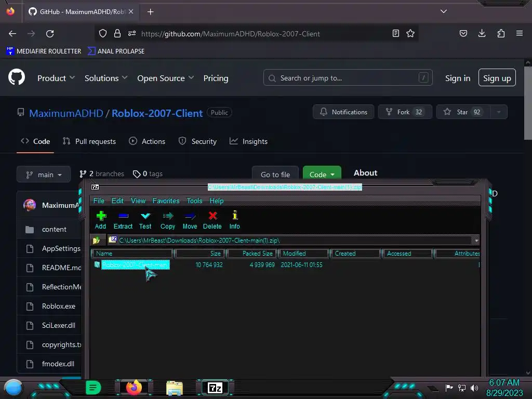Expand the Product dropdown on GitHub
This screenshot has height=399, width=532.
56,78
